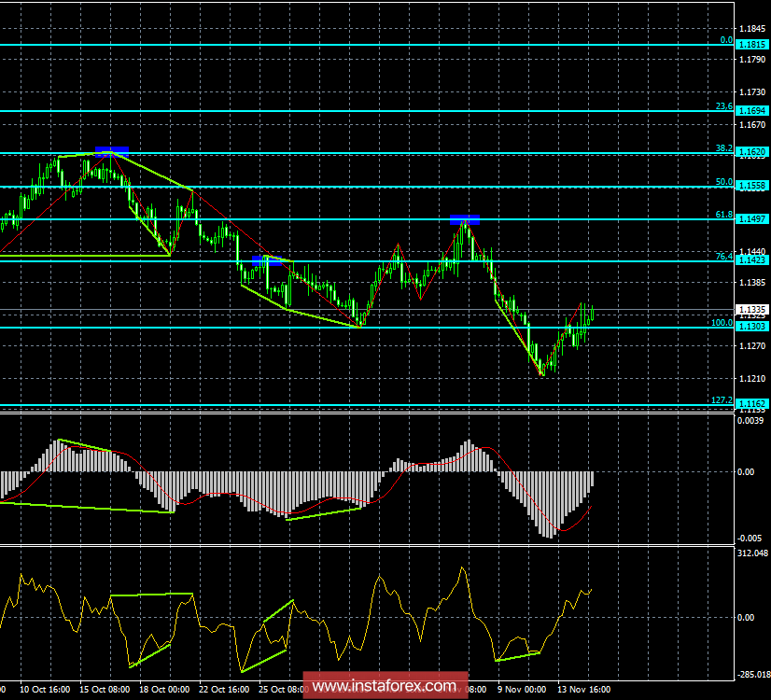The image size is (771, 700).
Task: Click the 1.1497 Fibonacci price tag
Action: tap(753, 218)
